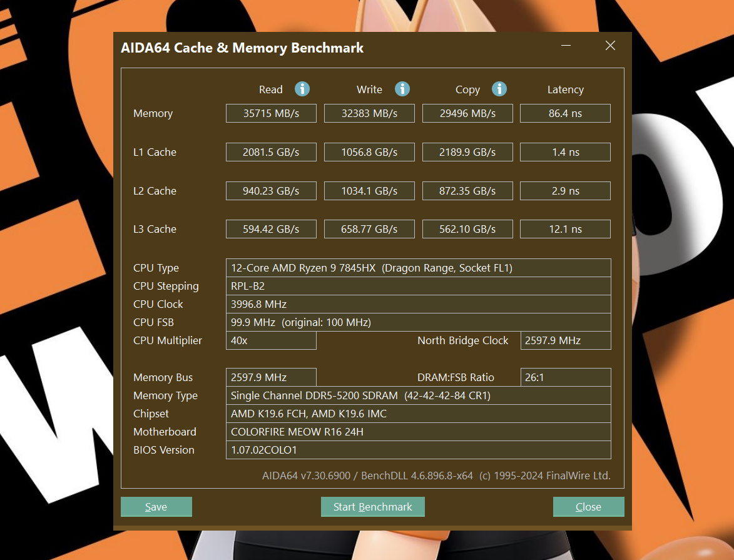
Task: Close the window using title bar X
Action: [610, 46]
